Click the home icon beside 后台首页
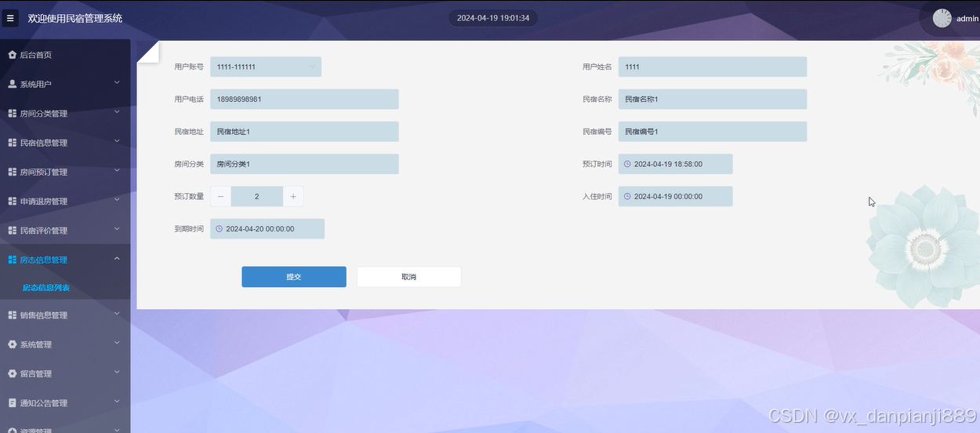980x433 pixels. pos(12,55)
